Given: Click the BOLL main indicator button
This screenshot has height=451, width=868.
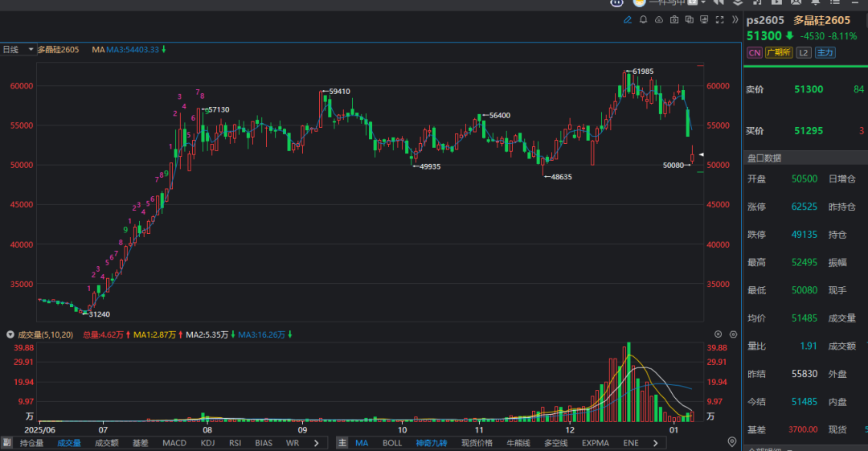Looking at the screenshot, I should click(x=392, y=443).
